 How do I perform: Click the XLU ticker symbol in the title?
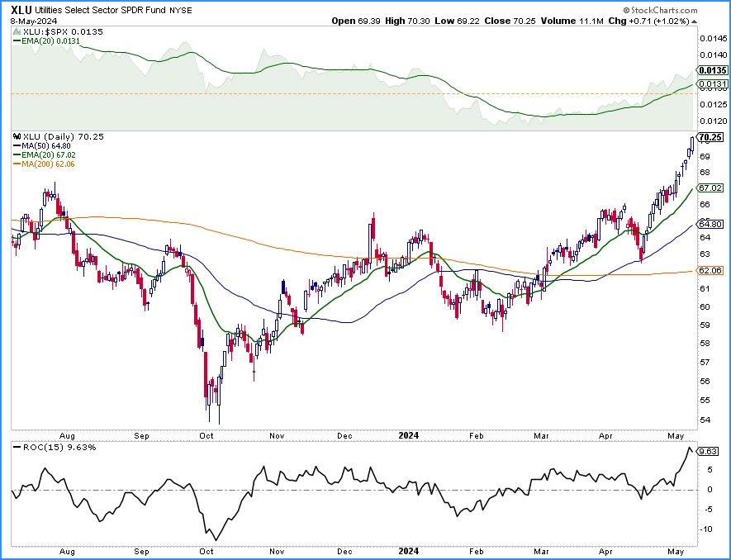click(21, 10)
